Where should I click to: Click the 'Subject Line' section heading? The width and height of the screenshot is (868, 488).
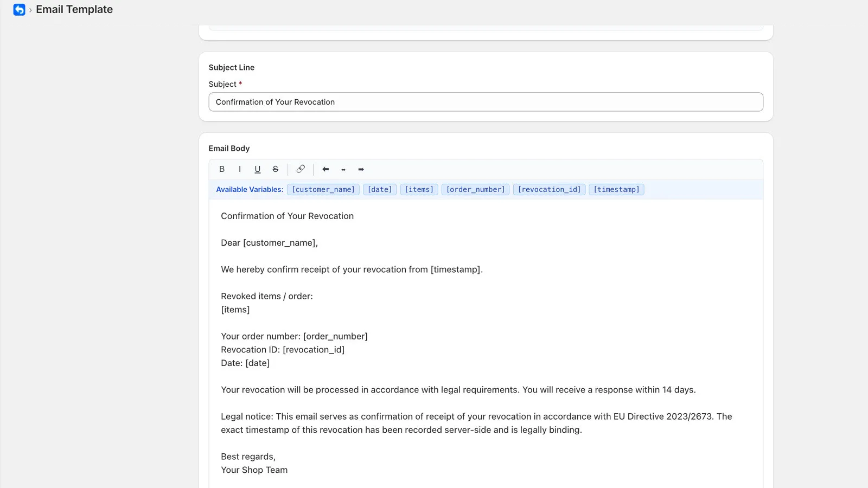[232, 67]
